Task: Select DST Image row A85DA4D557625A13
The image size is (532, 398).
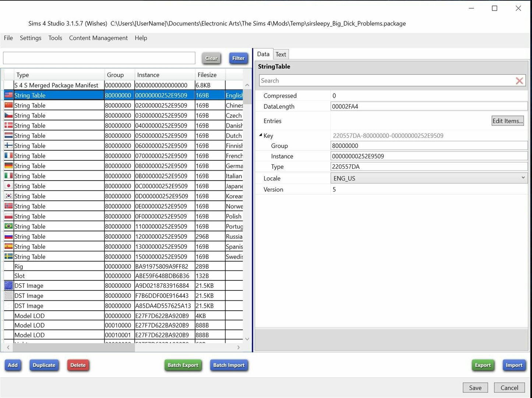Action: pyautogui.click(x=123, y=306)
